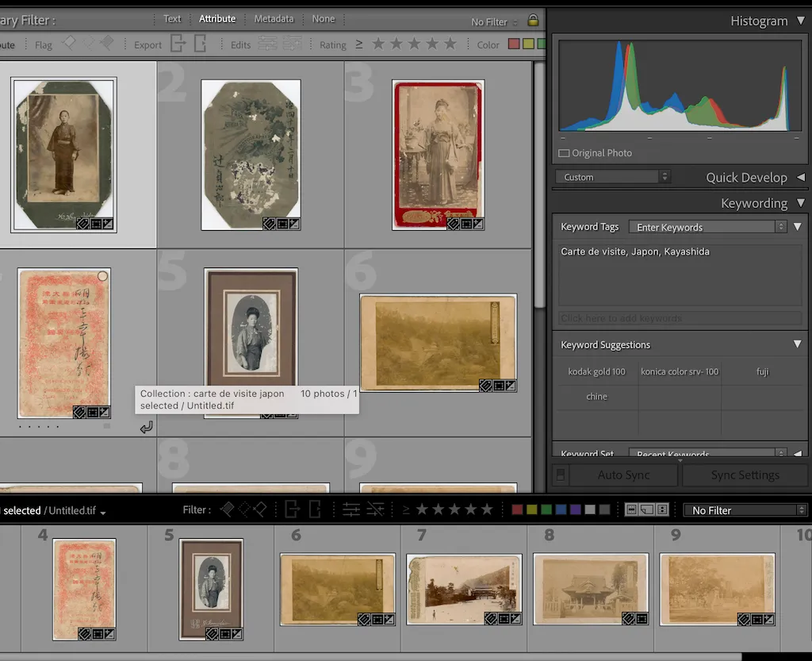Screen dimensions: 812x661
Task: Click the circle marker on the red patterned card thumbnail
Action: point(102,276)
